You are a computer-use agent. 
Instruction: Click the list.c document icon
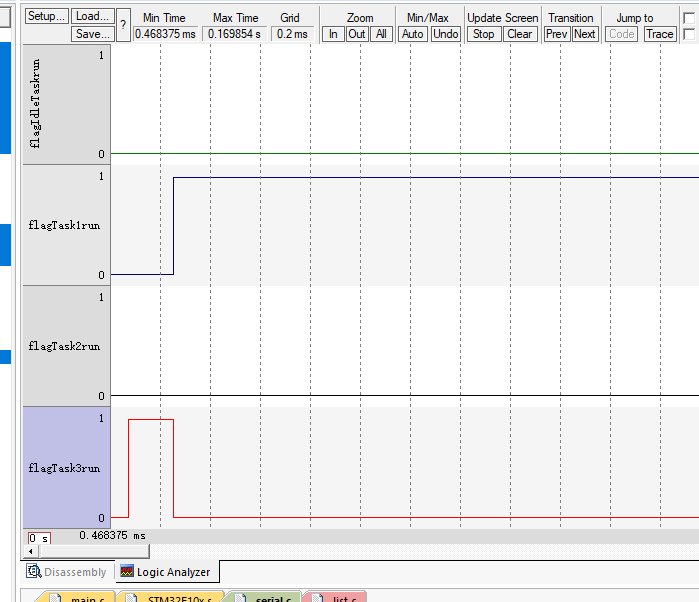coord(317,598)
